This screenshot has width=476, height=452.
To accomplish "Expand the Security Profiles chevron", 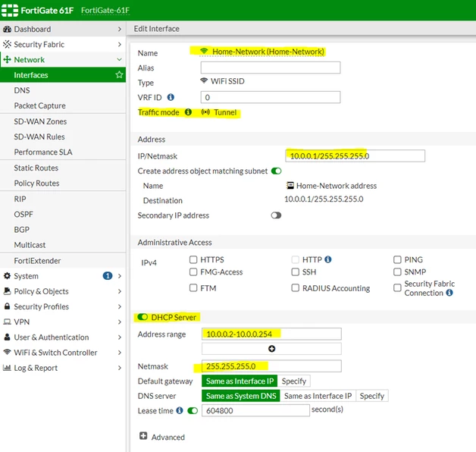I will pyautogui.click(x=119, y=306).
